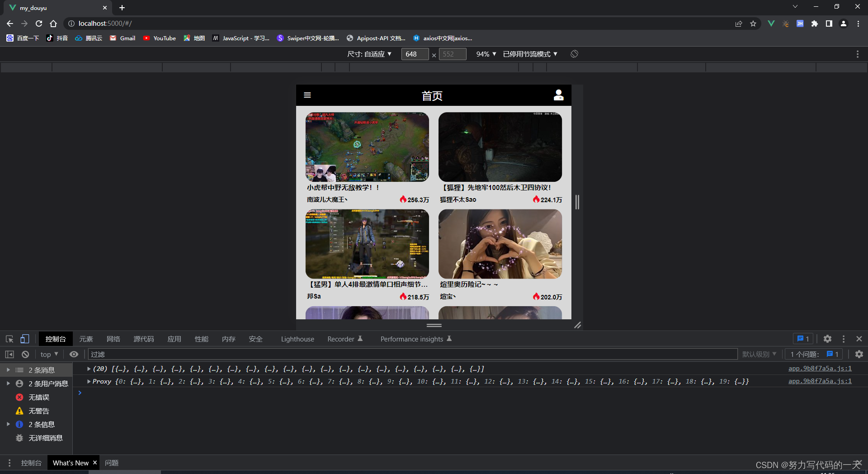The height and width of the screenshot is (474, 868).
Task: Open the hamburger menu in the page header
Action: (x=307, y=95)
